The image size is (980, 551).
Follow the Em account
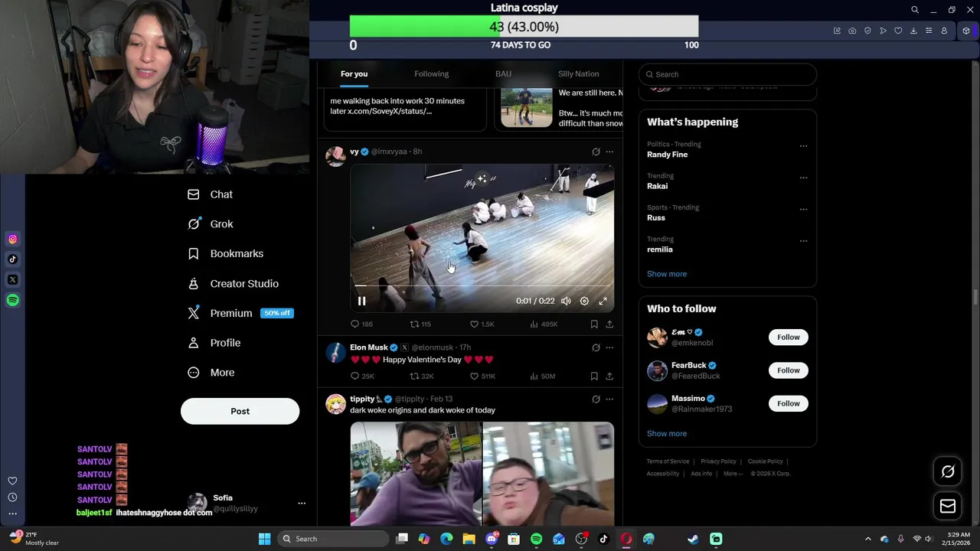[788, 337]
